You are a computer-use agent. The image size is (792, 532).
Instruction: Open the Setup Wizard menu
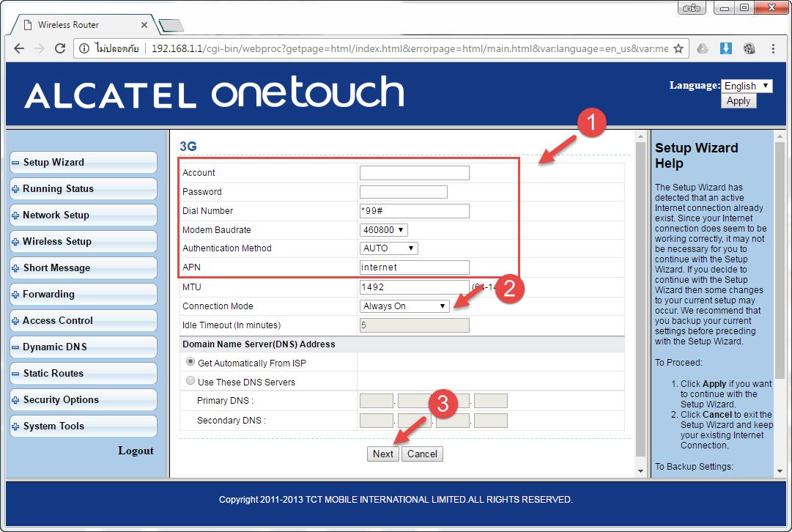pyautogui.click(x=84, y=162)
